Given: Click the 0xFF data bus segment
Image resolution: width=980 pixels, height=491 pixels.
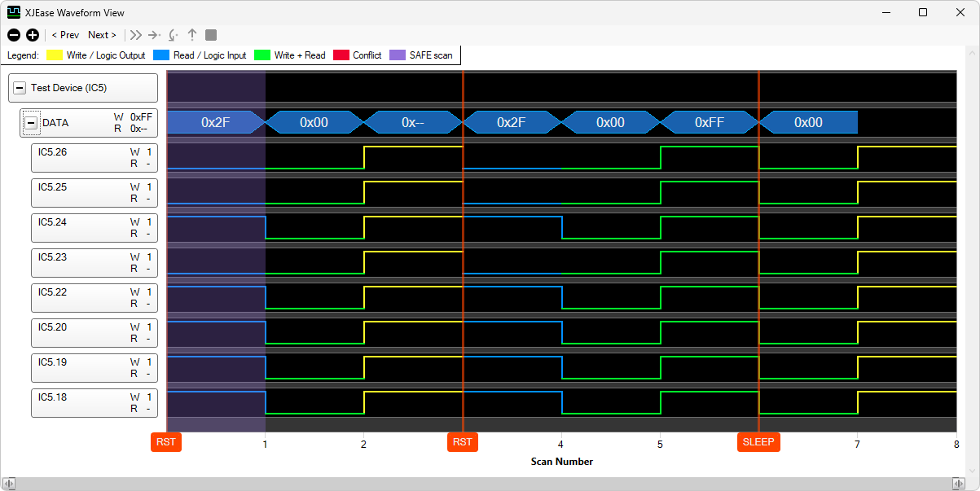Looking at the screenshot, I should click(x=709, y=122).
